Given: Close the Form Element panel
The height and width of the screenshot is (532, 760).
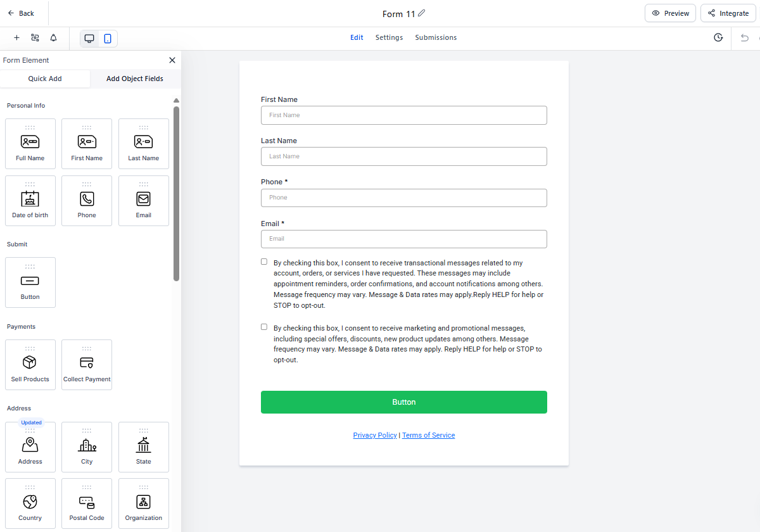Looking at the screenshot, I should [172, 60].
